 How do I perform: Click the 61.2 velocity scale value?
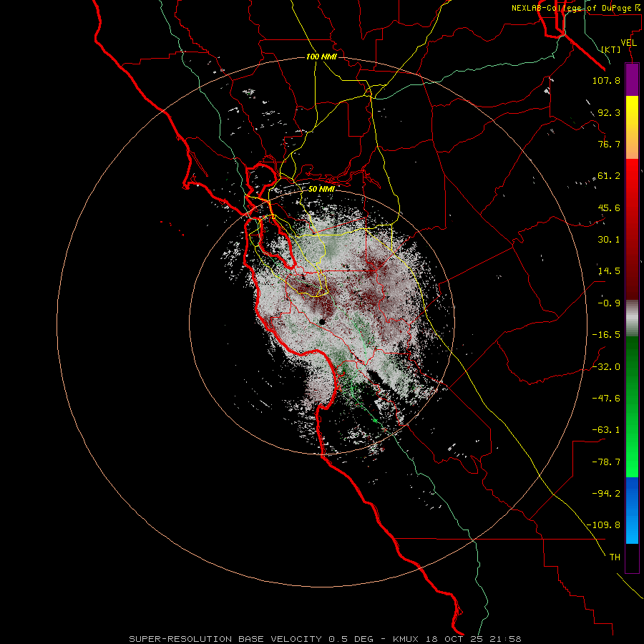click(x=609, y=176)
